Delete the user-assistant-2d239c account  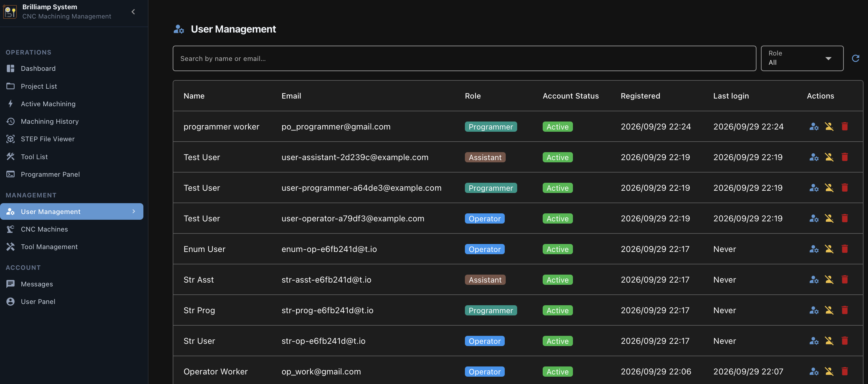click(x=844, y=157)
